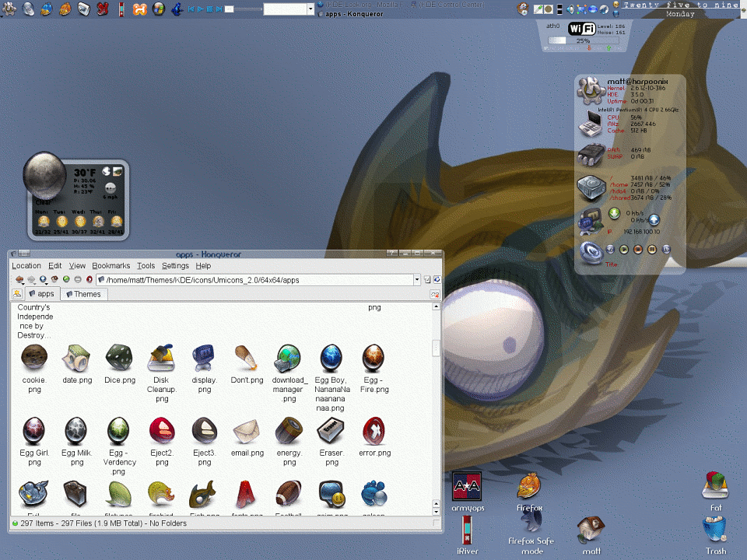Expand the location bar history dropdown
This screenshot has width=747, height=560.
coord(417,280)
